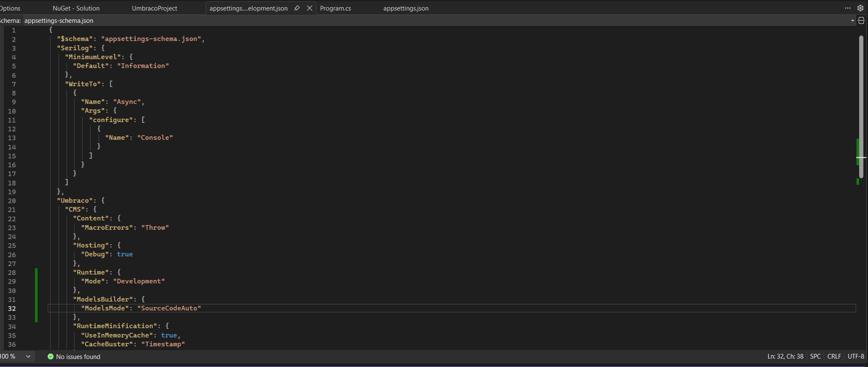Click the Ln 32, Ch 38 position indicator
Viewport: 868px width, 367px height.
(785, 356)
